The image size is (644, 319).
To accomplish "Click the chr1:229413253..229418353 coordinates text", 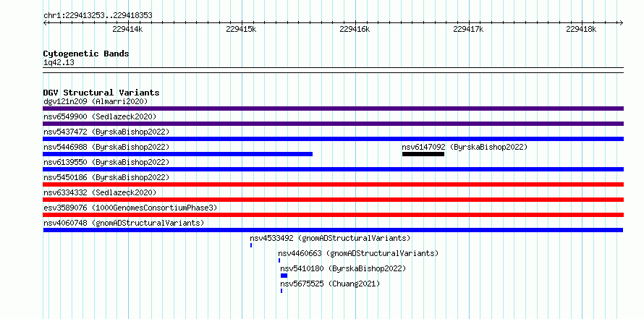I will point(98,16).
